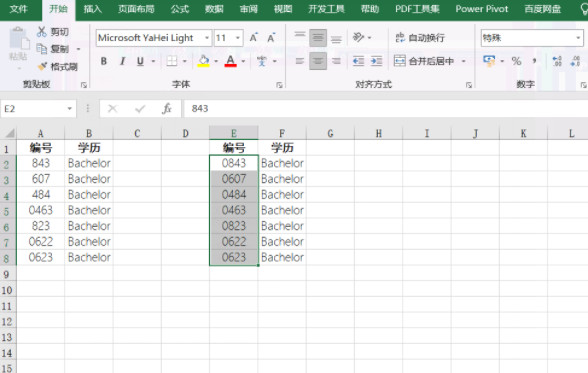Apply yellow fill color bucket
Screen dimensions: 588x373
coord(203,61)
